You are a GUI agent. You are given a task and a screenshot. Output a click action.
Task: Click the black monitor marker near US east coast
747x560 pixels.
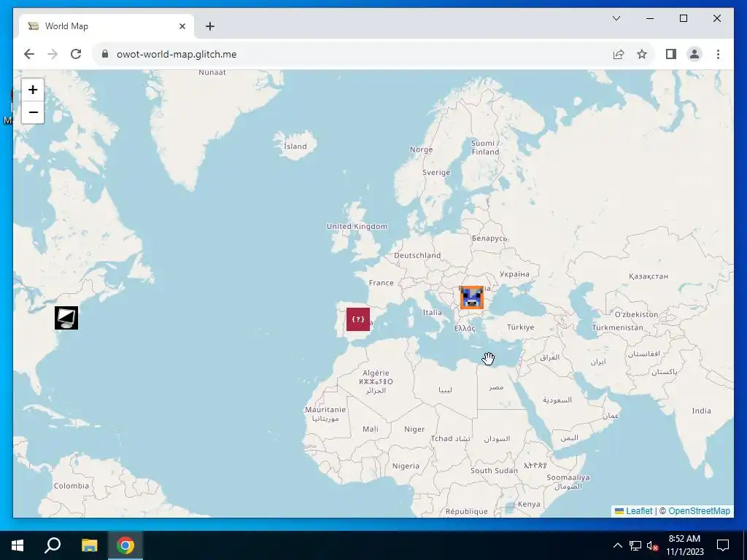tap(66, 318)
